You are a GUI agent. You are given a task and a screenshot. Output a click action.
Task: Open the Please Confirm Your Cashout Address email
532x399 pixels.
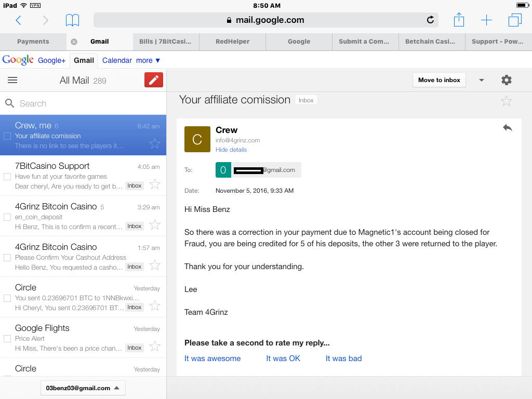click(83, 257)
